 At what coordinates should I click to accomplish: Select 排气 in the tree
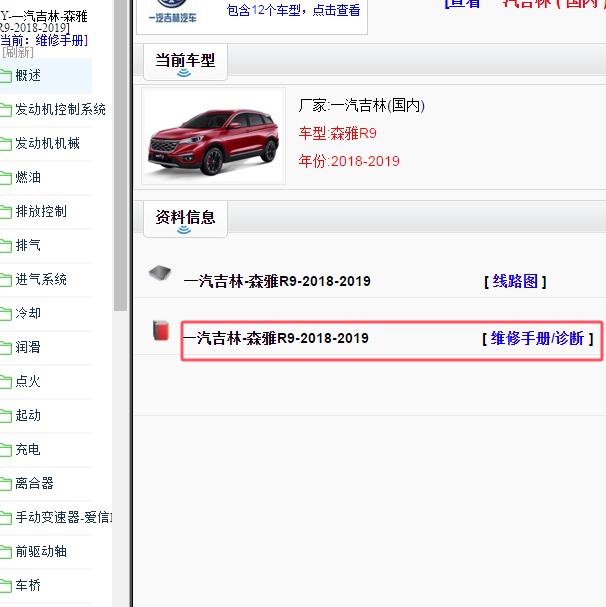click(28, 245)
